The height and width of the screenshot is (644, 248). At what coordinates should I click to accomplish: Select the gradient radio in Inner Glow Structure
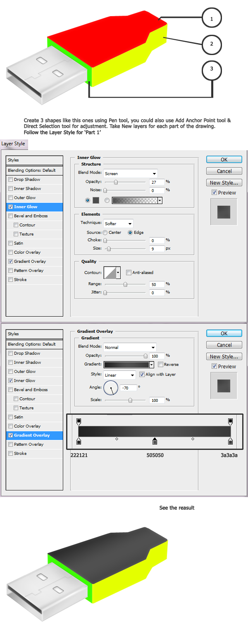[x=107, y=200]
